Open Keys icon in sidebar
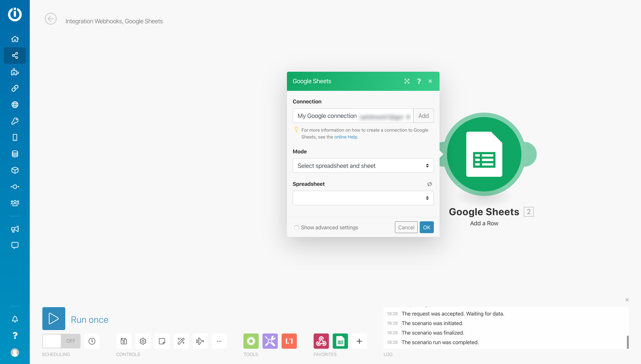The image size is (641, 364). 15,121
